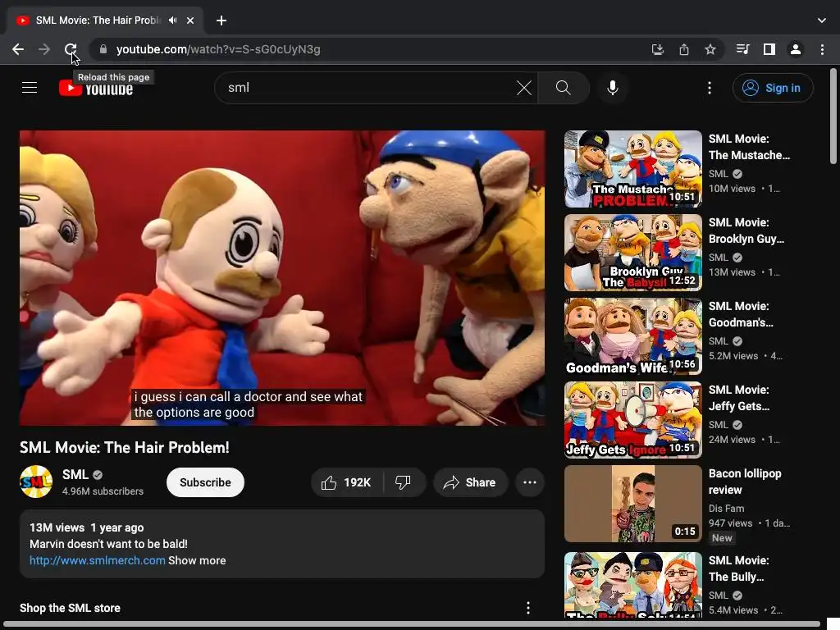Go back with the browser back arrow
The image size is (840, 630).
pos(18,49)
